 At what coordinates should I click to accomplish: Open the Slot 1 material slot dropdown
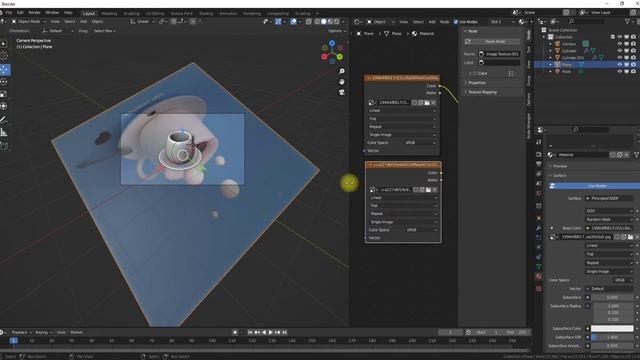[502, 22]
